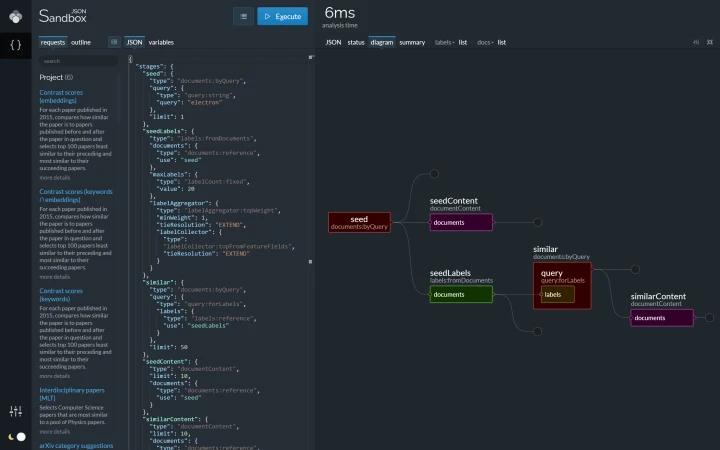
Task: Expand the docs dropdown
Action: click(485, 42)
